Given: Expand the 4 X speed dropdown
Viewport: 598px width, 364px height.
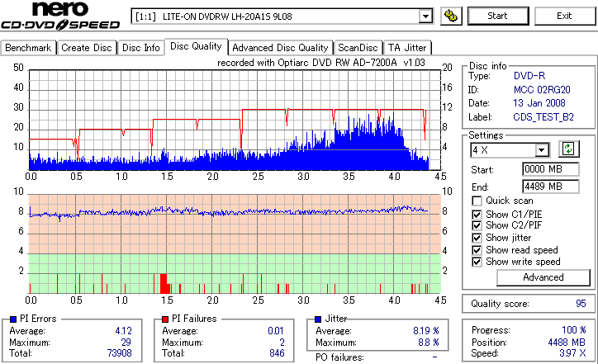Looking at the screenshot, I should (541, 150).
